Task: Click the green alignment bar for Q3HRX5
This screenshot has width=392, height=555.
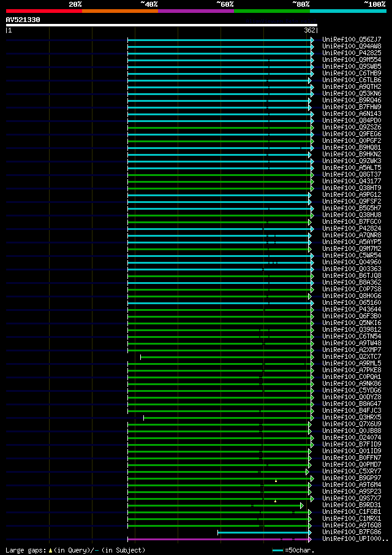Action: (x=227, y=418)
